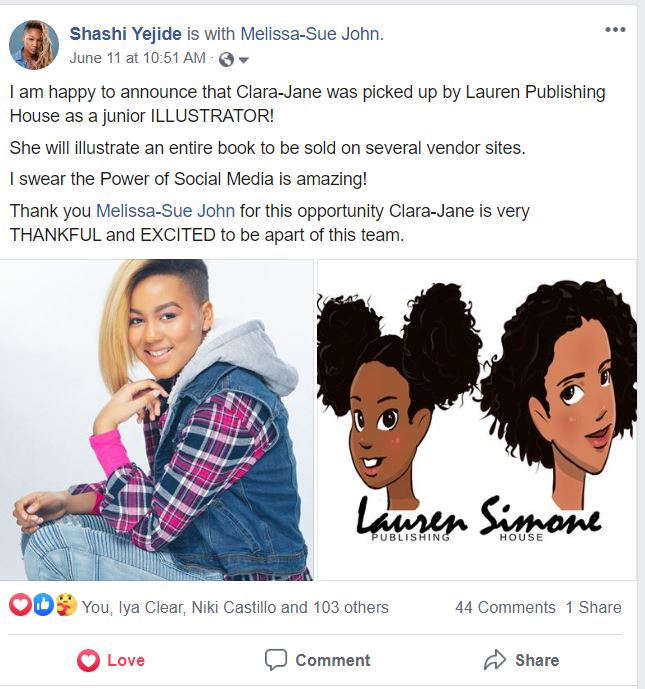This screenshot has height=689, width=645.
Task: Click the Share arrow icon
Action: pos(495,660)
